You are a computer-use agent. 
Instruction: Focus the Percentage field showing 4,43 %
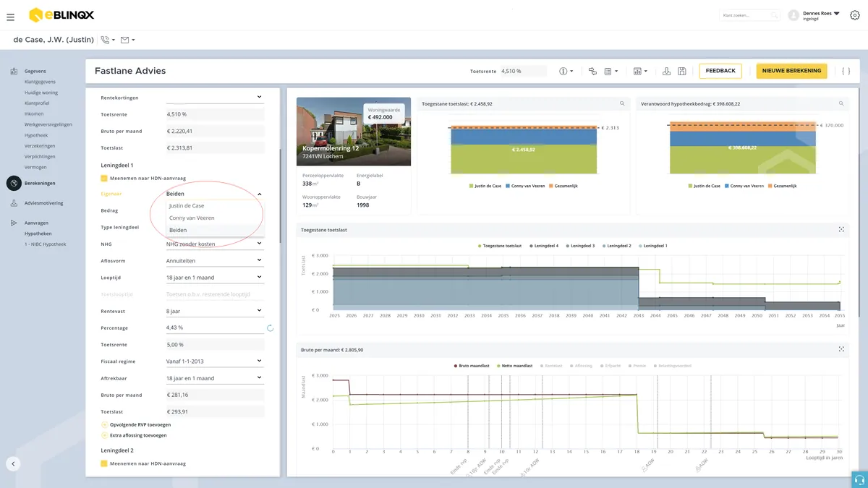tap(215, 328)
